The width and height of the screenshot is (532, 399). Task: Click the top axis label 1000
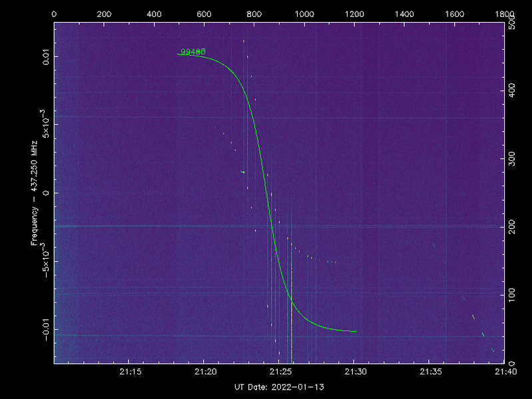[x=304, y=14]
